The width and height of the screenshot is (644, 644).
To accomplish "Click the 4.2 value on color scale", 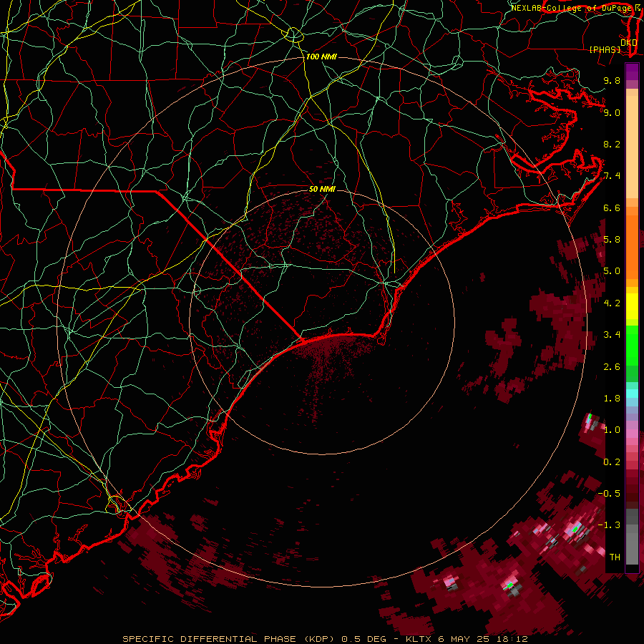I will 612,303.
